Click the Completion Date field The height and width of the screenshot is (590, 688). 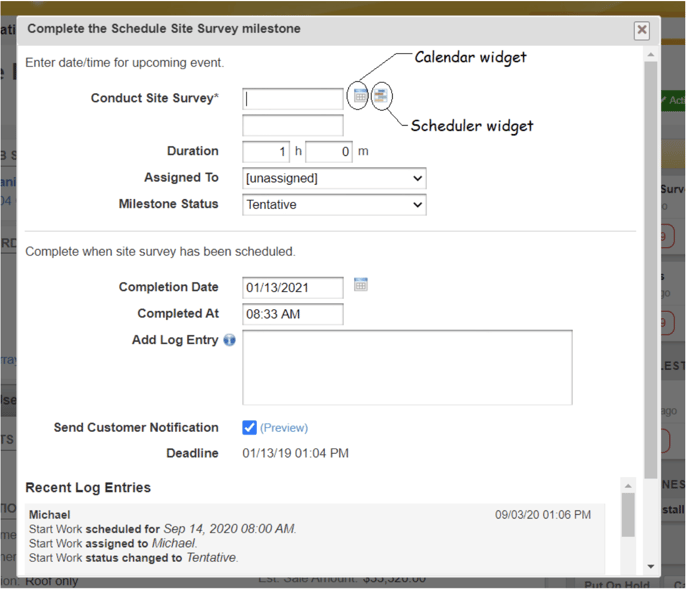tap(293, 288)
